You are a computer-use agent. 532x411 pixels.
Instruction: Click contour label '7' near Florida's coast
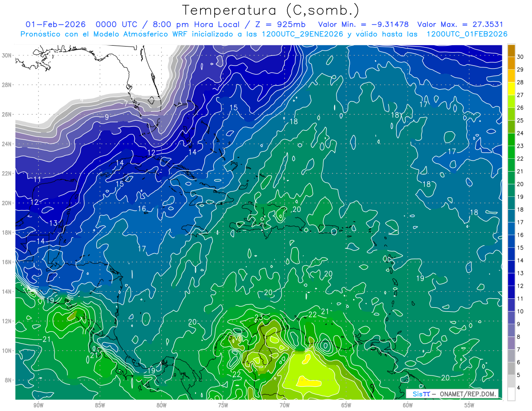126,103
